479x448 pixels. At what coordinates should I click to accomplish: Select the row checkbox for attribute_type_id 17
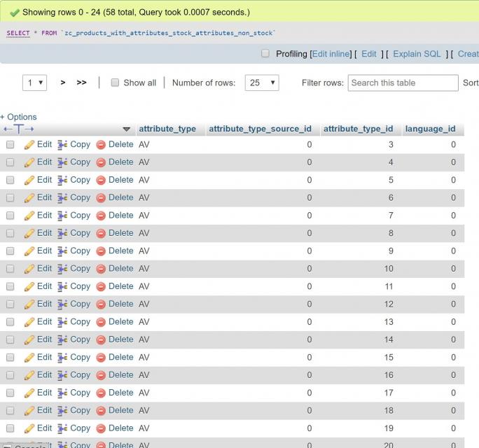click(10, 393)
